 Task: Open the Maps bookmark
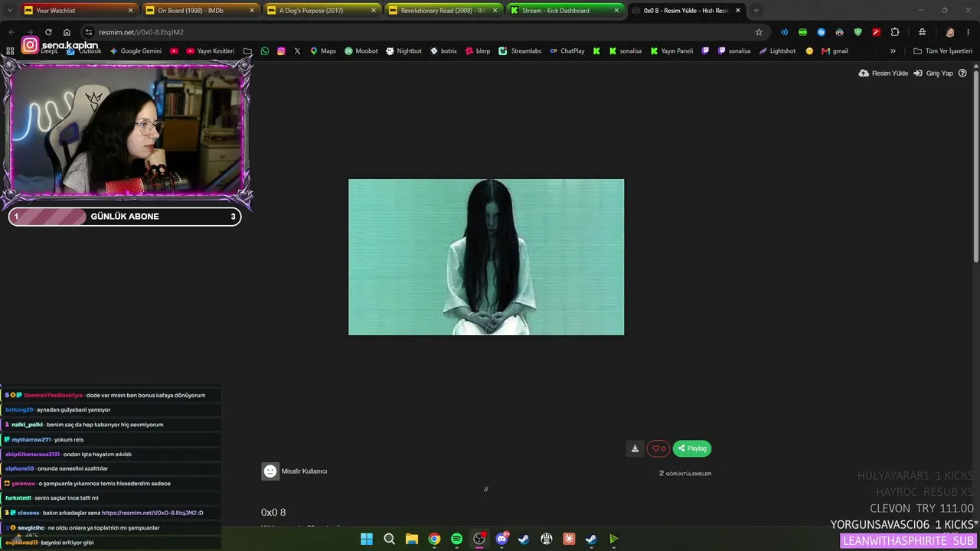[323, 51]
